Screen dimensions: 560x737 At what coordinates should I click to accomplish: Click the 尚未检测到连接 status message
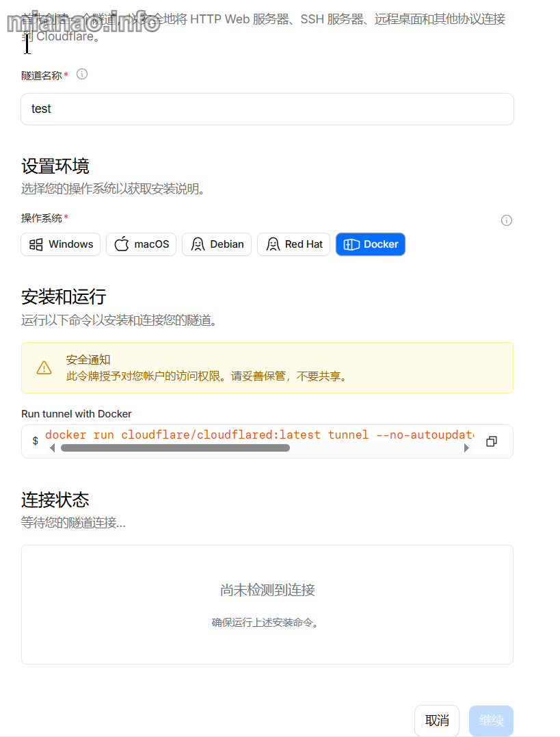click(267, 590)
